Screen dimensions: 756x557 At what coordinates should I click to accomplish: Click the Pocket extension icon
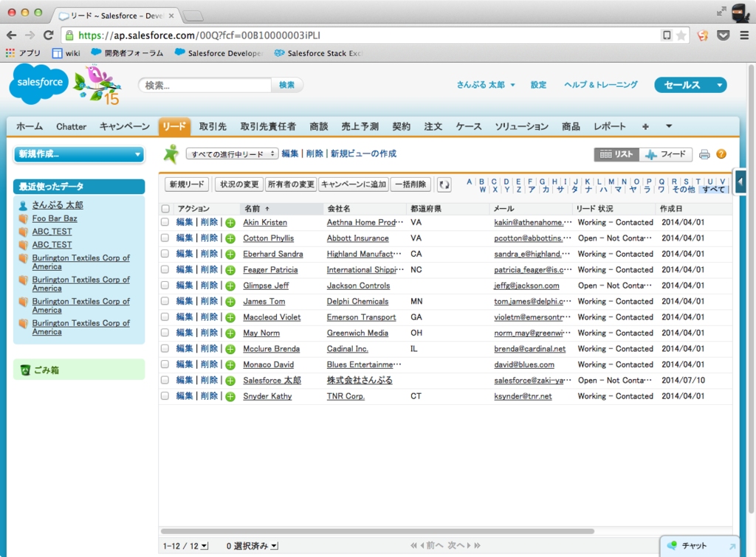724,35
